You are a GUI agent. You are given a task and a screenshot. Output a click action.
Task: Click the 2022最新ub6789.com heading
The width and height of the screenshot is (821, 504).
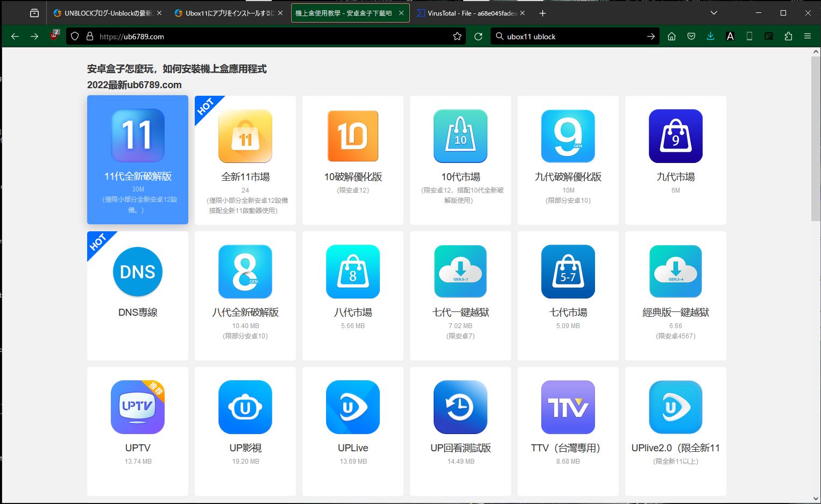coord(135,85)
